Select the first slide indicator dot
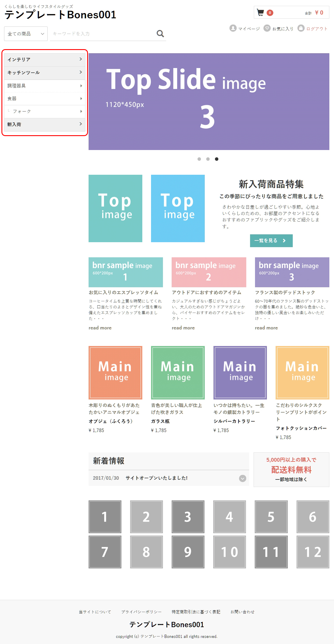 click(199, 159)
